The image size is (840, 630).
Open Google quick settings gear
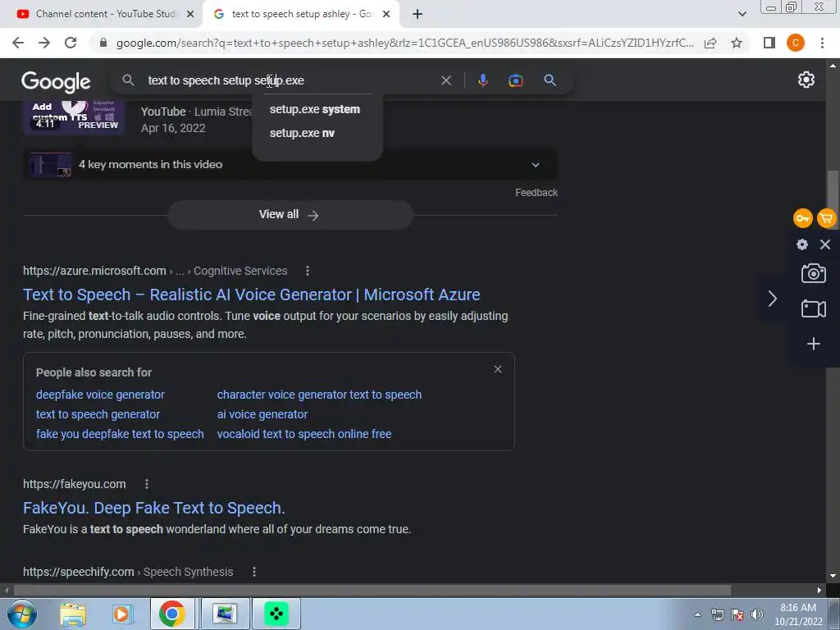pyautogui.click(x=806, y=80)
